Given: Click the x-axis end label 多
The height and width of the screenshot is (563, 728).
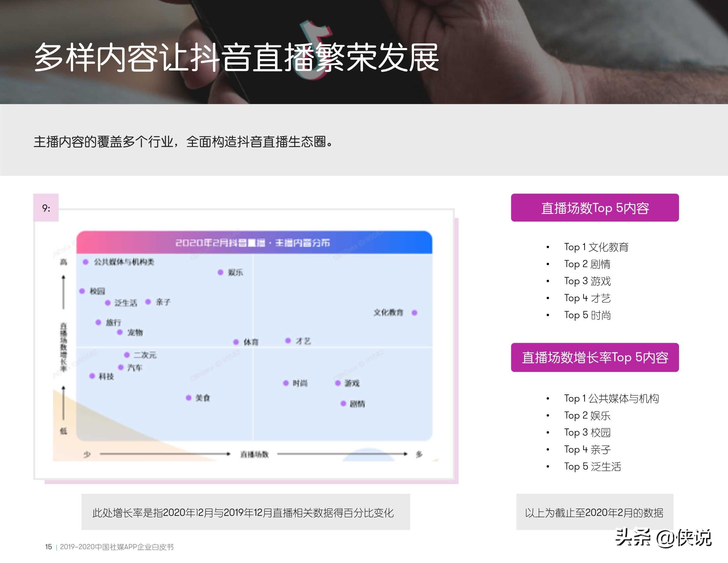Looking at the screenshot, I should point(419,454).
